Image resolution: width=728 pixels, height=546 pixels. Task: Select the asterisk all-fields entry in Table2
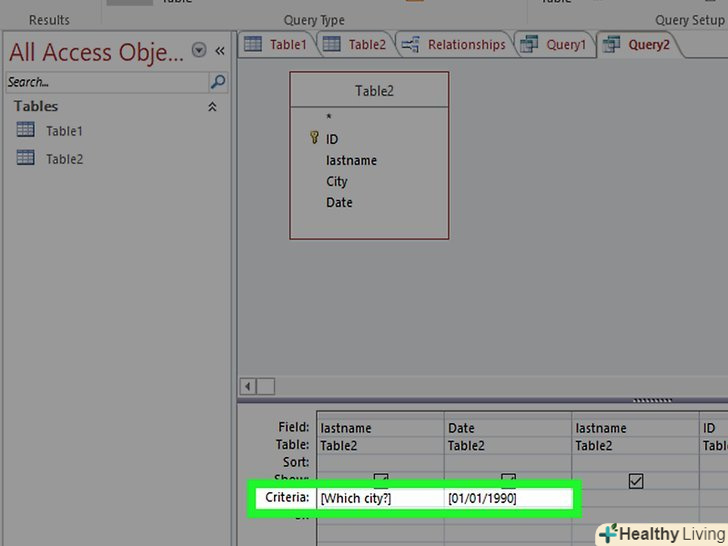point(328,118)
